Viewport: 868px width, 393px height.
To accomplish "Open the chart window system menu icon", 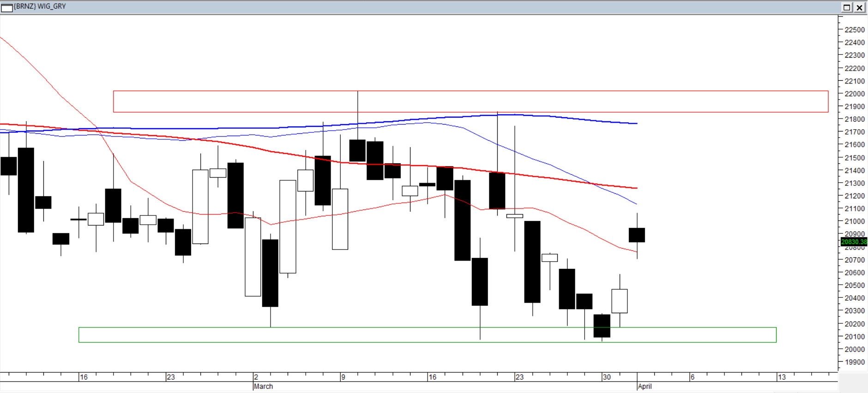I will pos(7,7).
